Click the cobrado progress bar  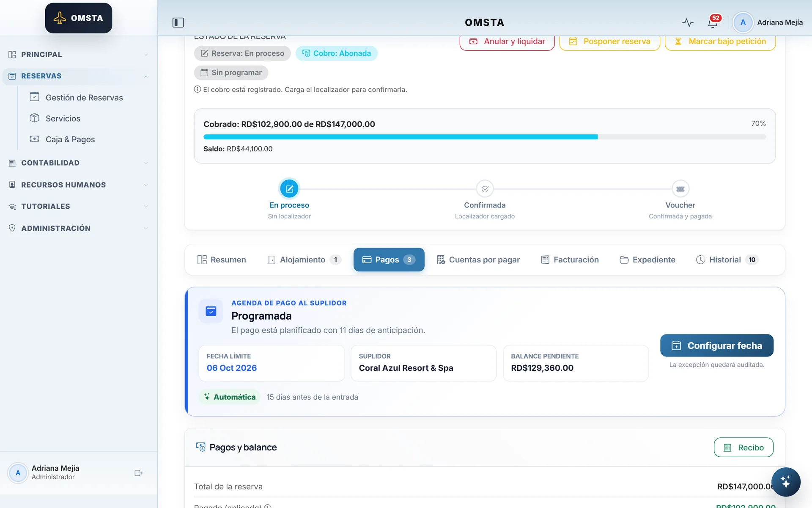click(x=485, y=137)
